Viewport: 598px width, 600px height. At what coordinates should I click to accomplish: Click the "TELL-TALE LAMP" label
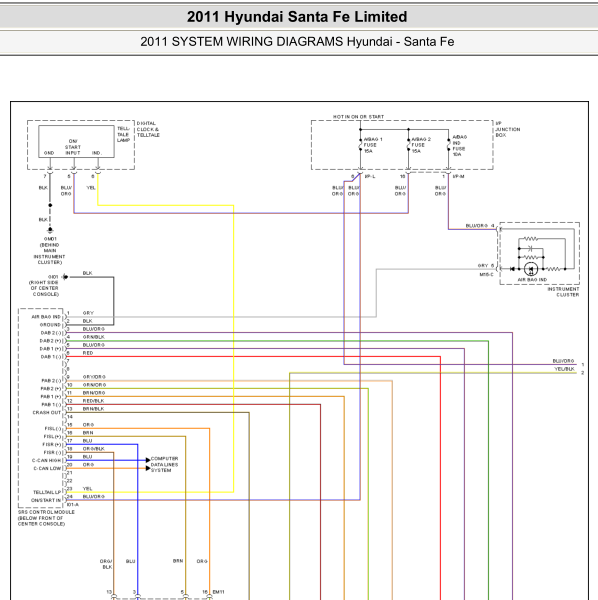(x=123, y=134)
